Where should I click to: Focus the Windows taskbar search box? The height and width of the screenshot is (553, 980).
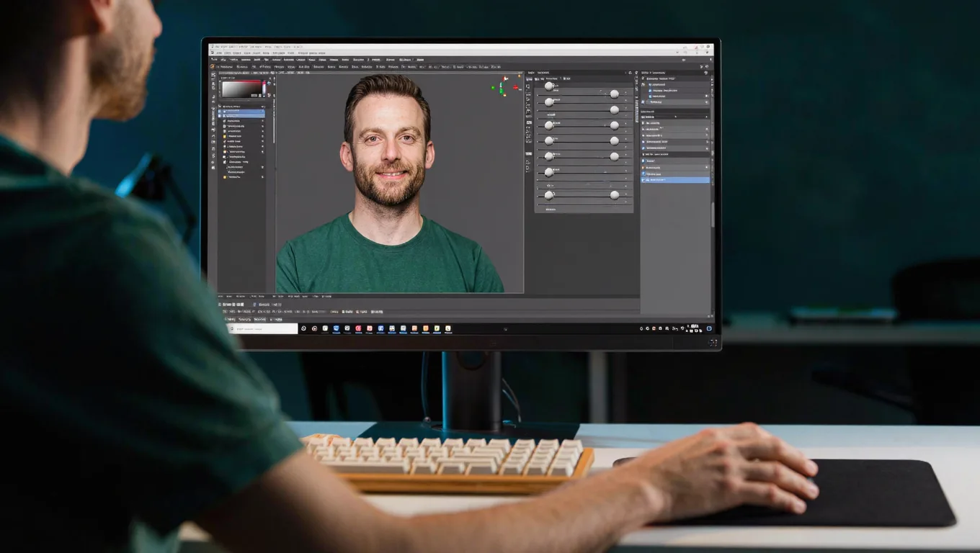(x=263, y=328)
